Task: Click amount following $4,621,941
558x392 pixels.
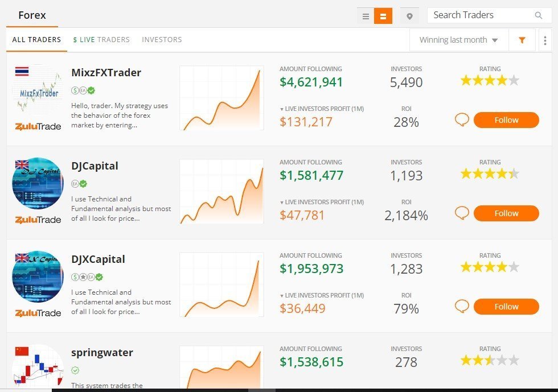Action: (x=311, y=82)
